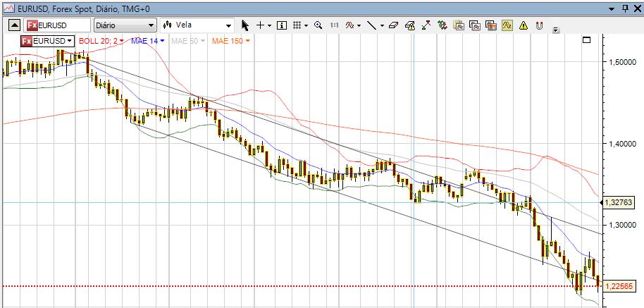Image resolution: width=644 pixels, height=308 pixels.
Task: Click the yellow warning alert icon
Action: click(524, 25)
